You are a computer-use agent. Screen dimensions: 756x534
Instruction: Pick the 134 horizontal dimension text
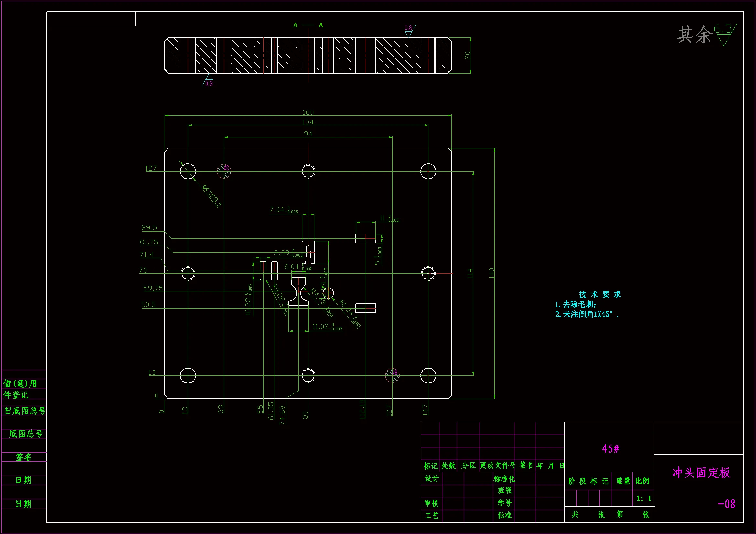[308, 122]
